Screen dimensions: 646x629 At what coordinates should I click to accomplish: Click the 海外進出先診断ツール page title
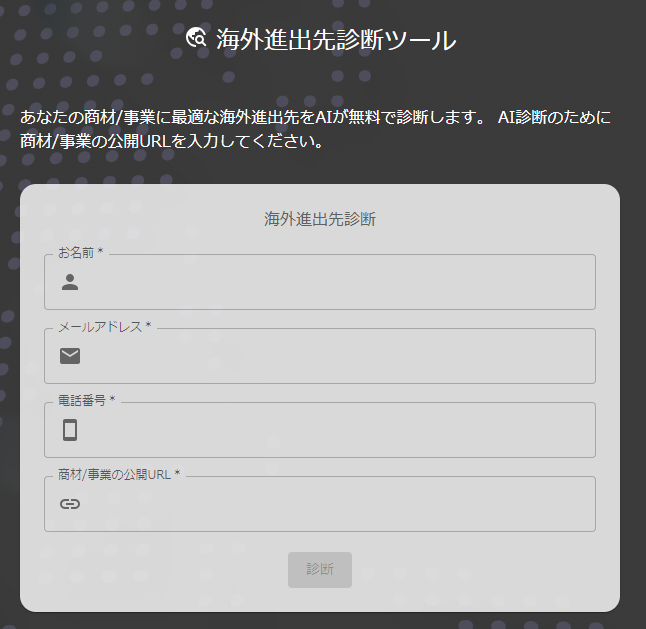click(336, 40)
